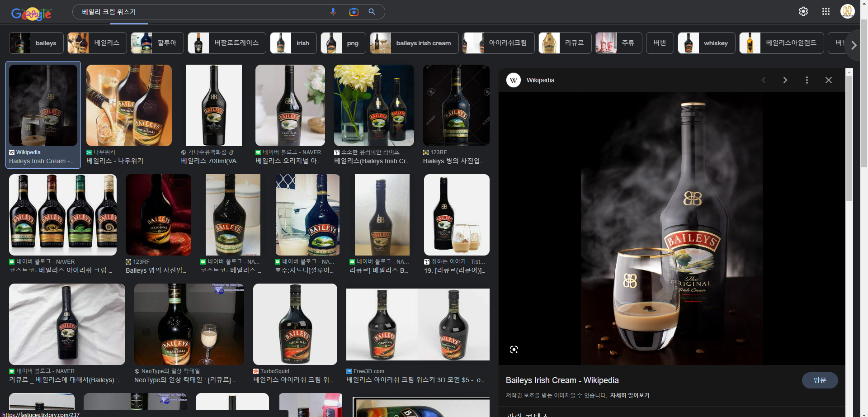
Task: Click '베일리스 700ml(VA...' caption
Action: [x=210, y=161]
